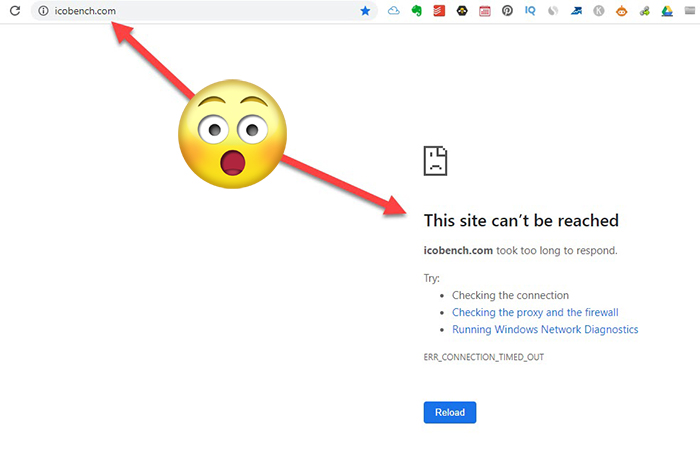
Task: View site information via the info icon
Action: pos(43,11)
